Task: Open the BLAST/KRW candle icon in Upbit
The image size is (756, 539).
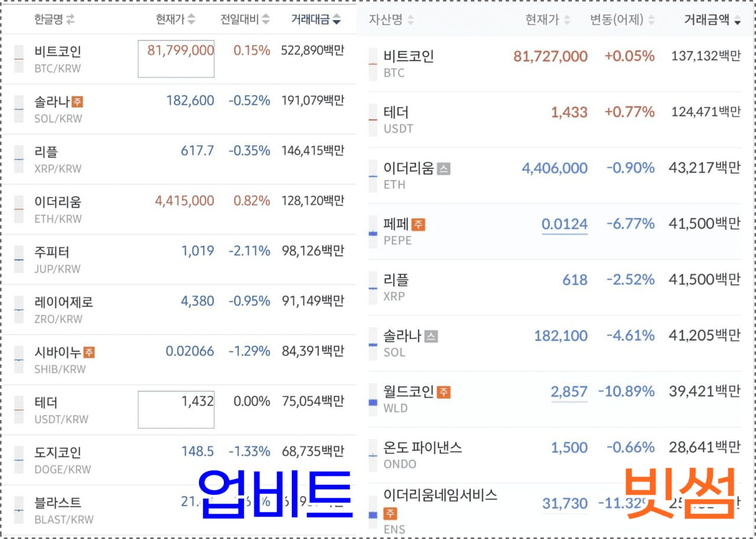Action: 19,511
